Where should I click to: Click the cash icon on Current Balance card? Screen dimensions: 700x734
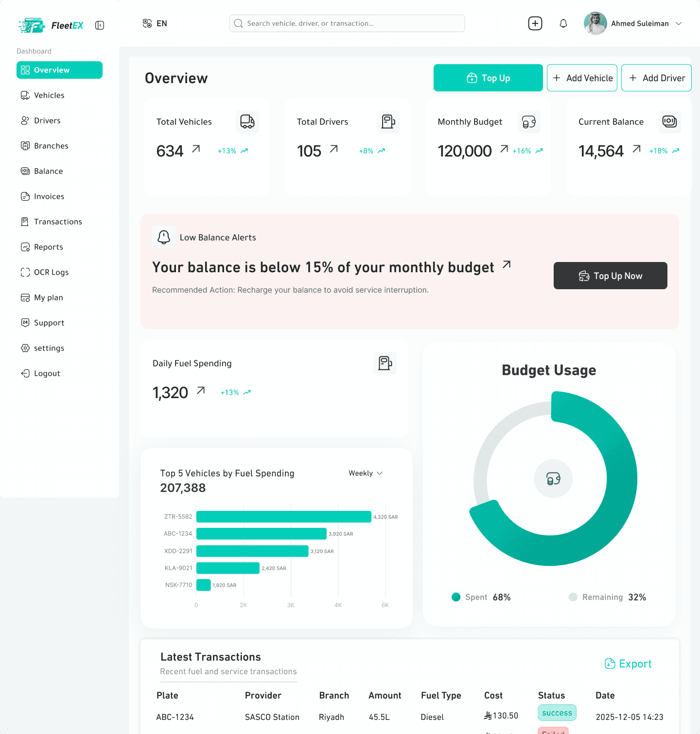[x=670, y=122]
